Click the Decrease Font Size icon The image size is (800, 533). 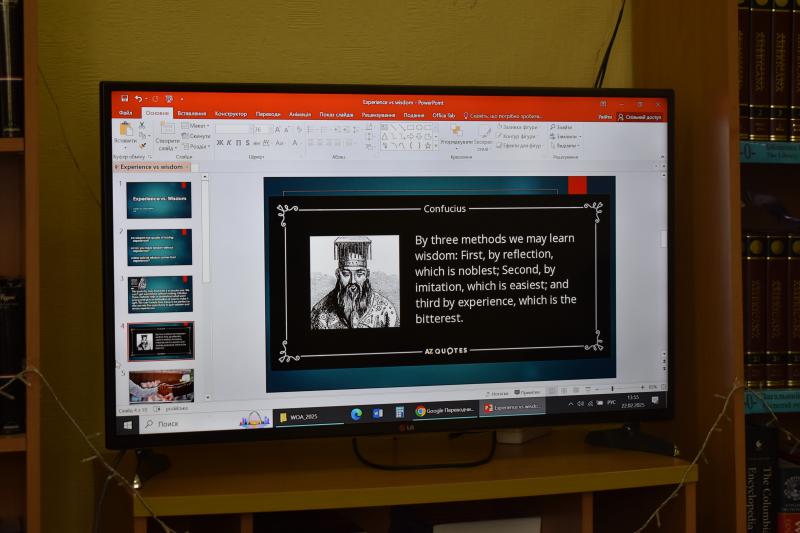coord(287,131)
